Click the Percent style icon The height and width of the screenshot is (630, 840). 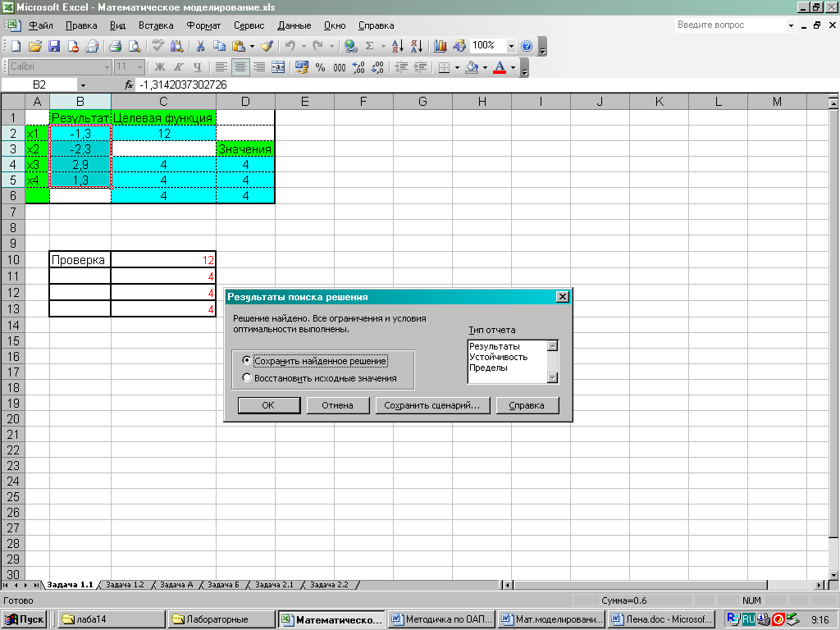point(321,67)
